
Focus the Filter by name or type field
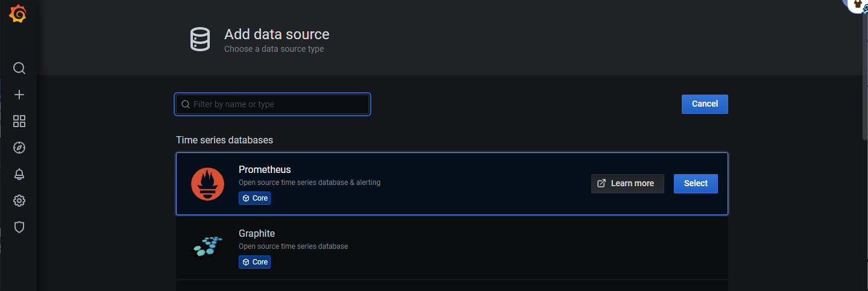pyautogui.click(x=277, y=104)
